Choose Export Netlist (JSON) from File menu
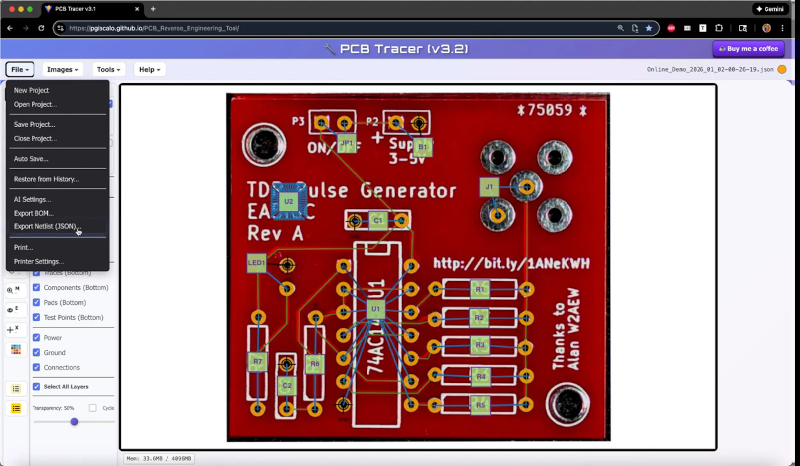 point(47,226)
